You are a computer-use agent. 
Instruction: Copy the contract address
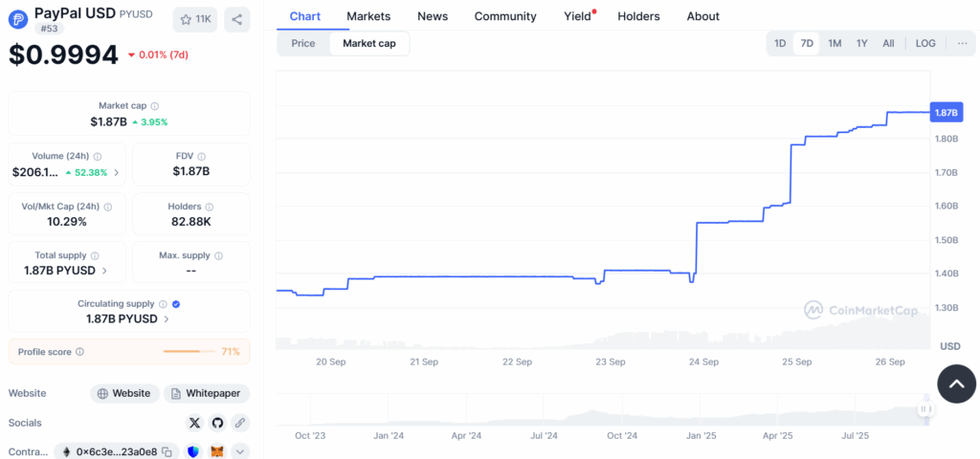(167, 451)
